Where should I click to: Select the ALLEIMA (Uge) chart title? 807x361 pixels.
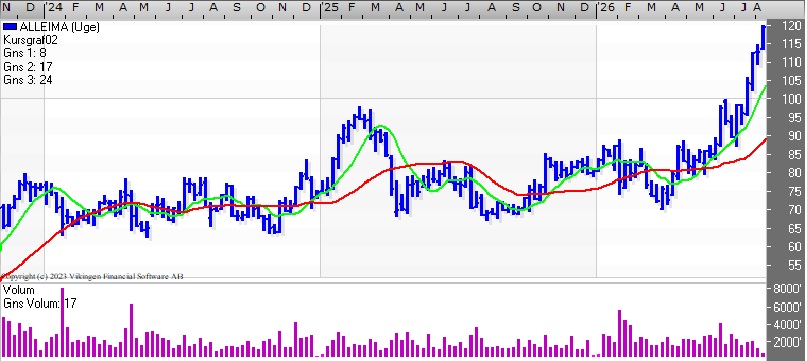(x=59, y=27)
